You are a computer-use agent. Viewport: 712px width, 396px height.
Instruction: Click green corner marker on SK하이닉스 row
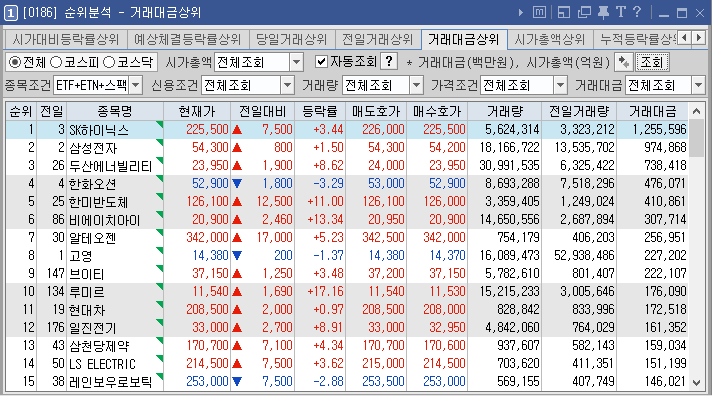(159, 125)
